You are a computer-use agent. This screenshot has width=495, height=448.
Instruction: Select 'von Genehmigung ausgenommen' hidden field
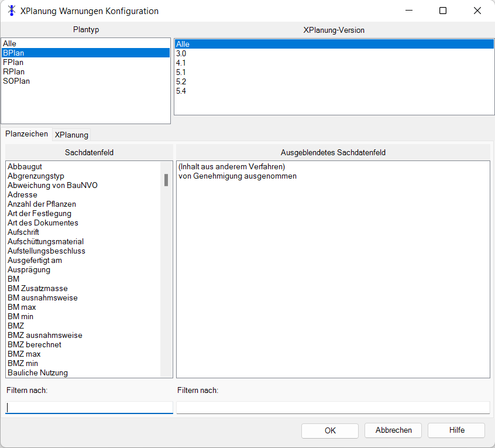click(237, 176)
